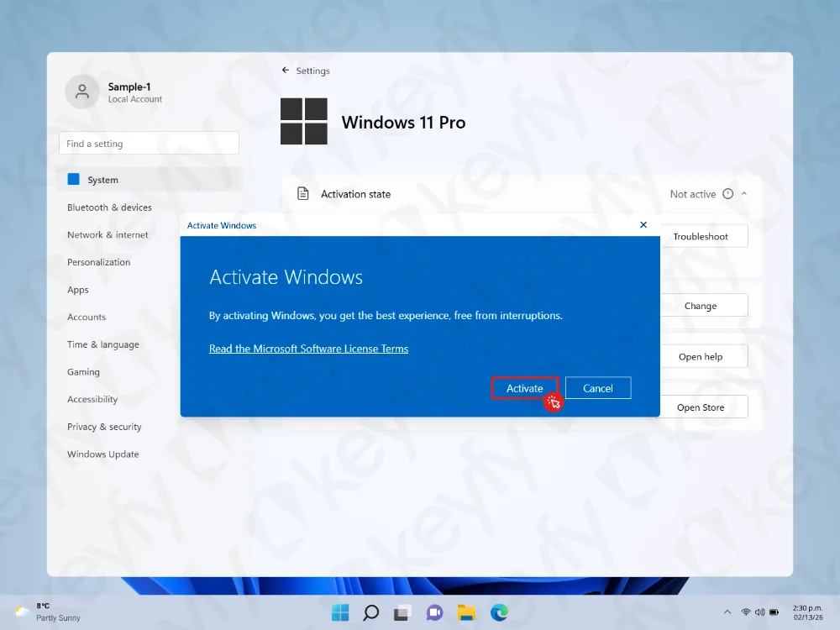Open Privacy & security settings
The image size is (840, 630).
click(104, 427)
